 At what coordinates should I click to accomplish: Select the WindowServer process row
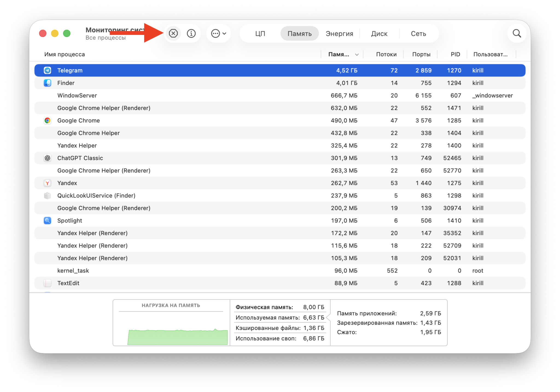click(x=280, y=95)
